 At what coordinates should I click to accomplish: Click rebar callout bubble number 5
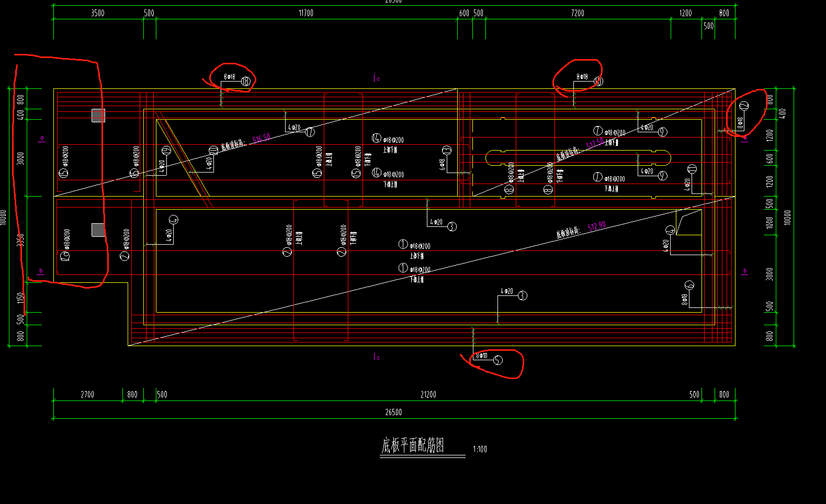(x=497, y=360)
